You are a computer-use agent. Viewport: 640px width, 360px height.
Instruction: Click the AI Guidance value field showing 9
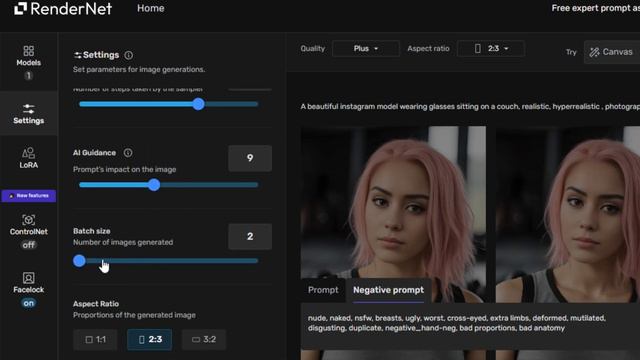[250, 158]
